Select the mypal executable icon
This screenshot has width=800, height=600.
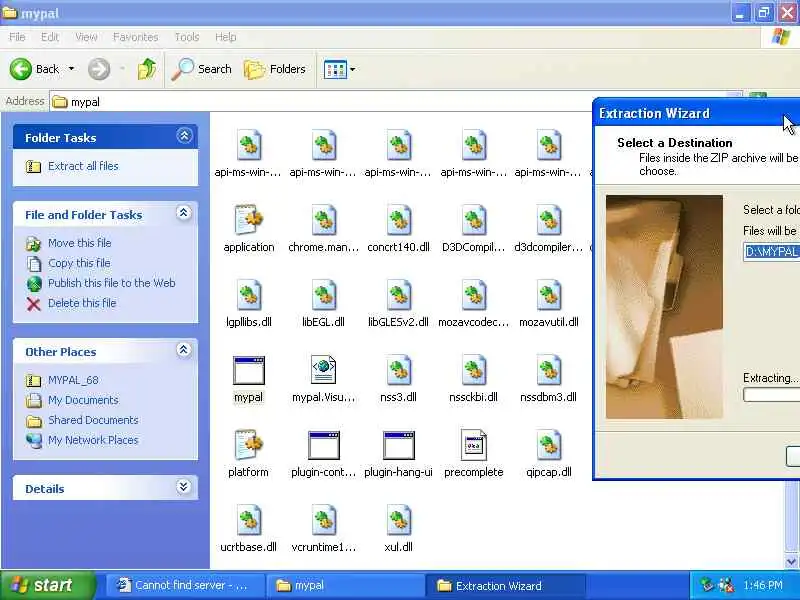pos(248,370)
